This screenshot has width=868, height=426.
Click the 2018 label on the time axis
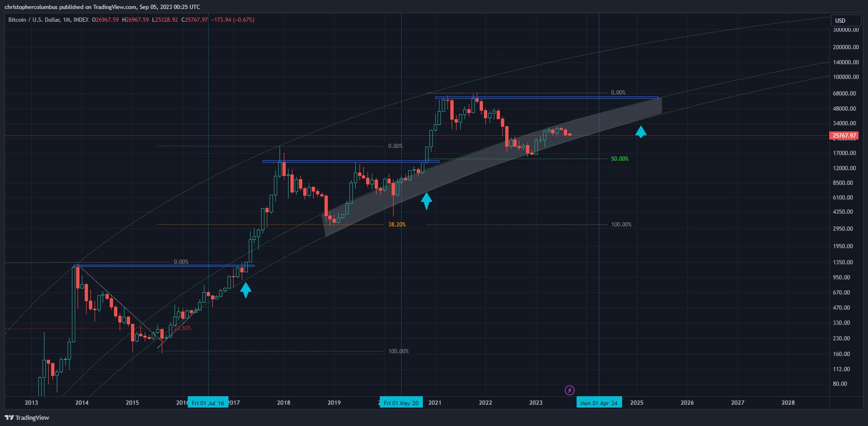point(284,403)
